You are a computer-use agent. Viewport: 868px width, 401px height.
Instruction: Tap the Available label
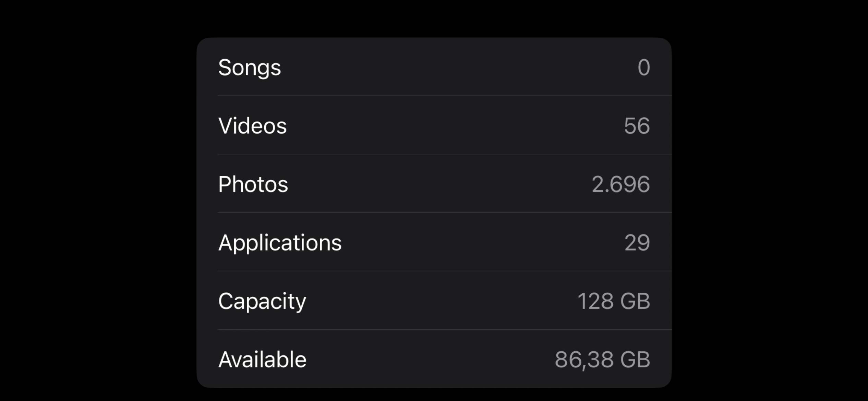click(x=262, y=360)
